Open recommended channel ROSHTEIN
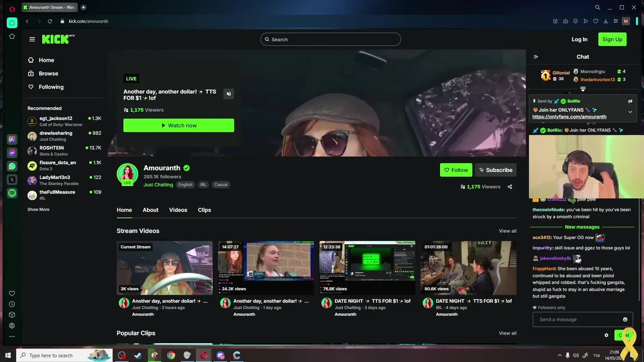The height and width of the screenshot is (362, 644). pos(64,151)
